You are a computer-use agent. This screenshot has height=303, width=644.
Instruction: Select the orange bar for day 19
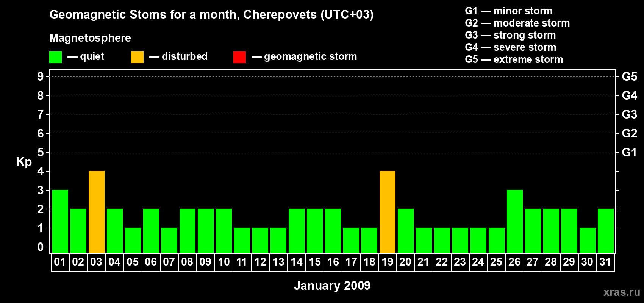click(388, 212)
